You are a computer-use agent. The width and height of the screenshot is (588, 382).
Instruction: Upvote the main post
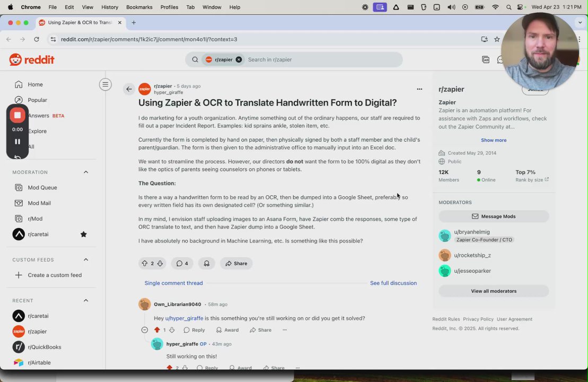coord(144,264)
